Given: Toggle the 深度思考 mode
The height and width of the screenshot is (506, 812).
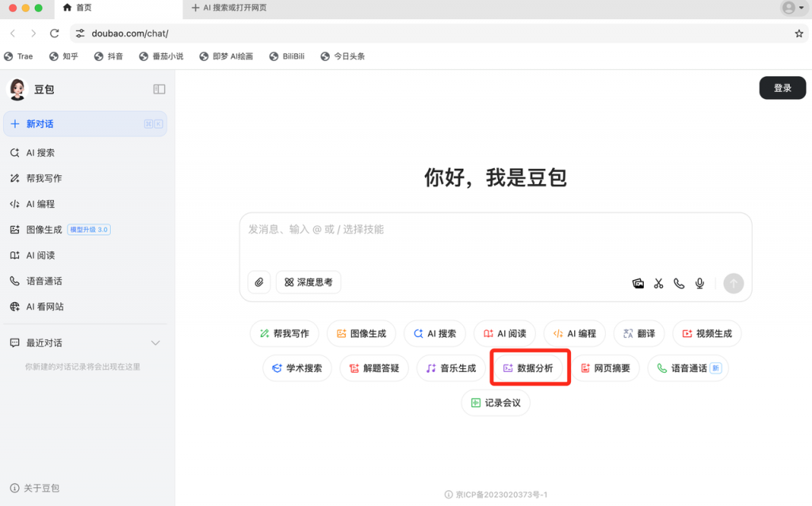Looking at the screenshot, I should [x=308, y=282].
